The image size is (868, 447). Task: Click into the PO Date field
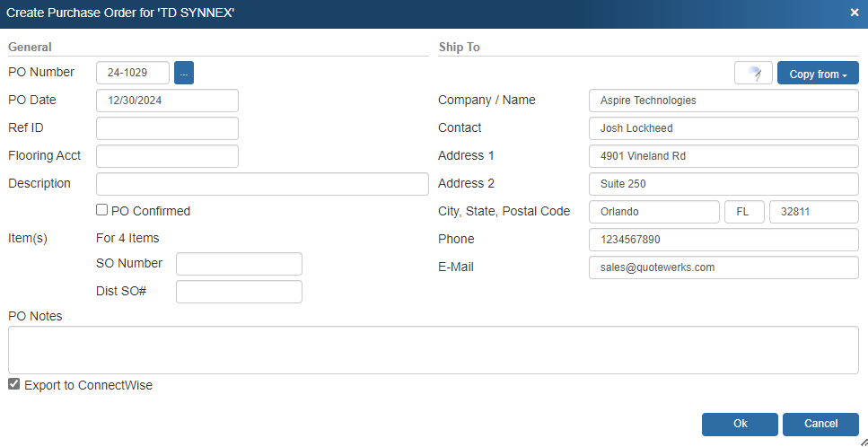[x=167, y=101]
